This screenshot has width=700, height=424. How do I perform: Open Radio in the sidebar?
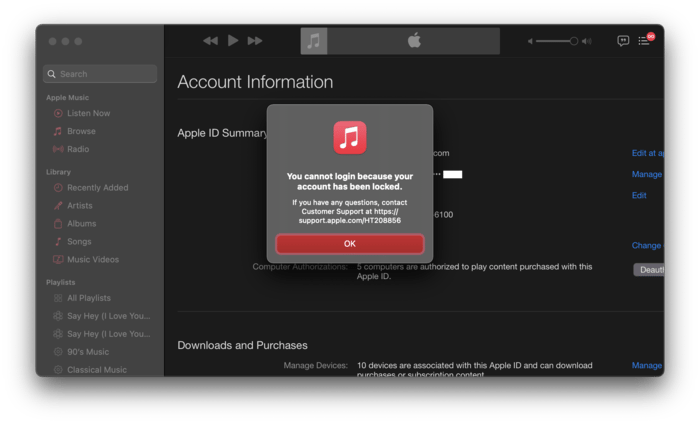(78, 149)
